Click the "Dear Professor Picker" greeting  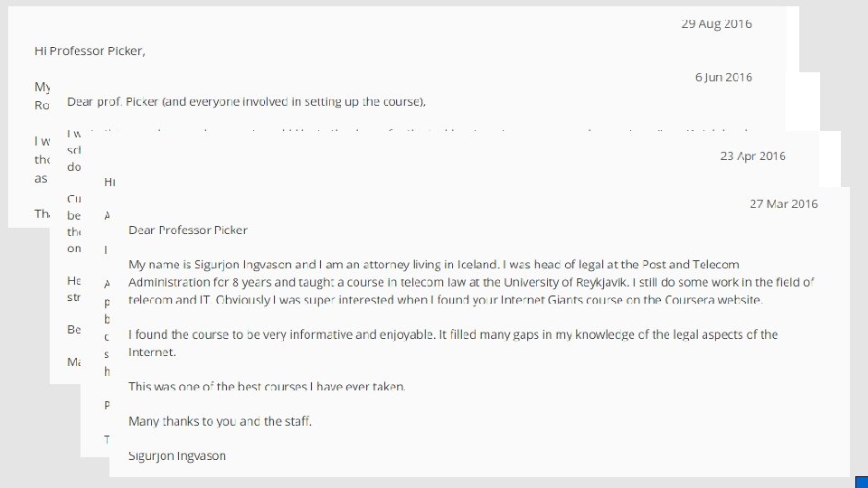(187, 230)
